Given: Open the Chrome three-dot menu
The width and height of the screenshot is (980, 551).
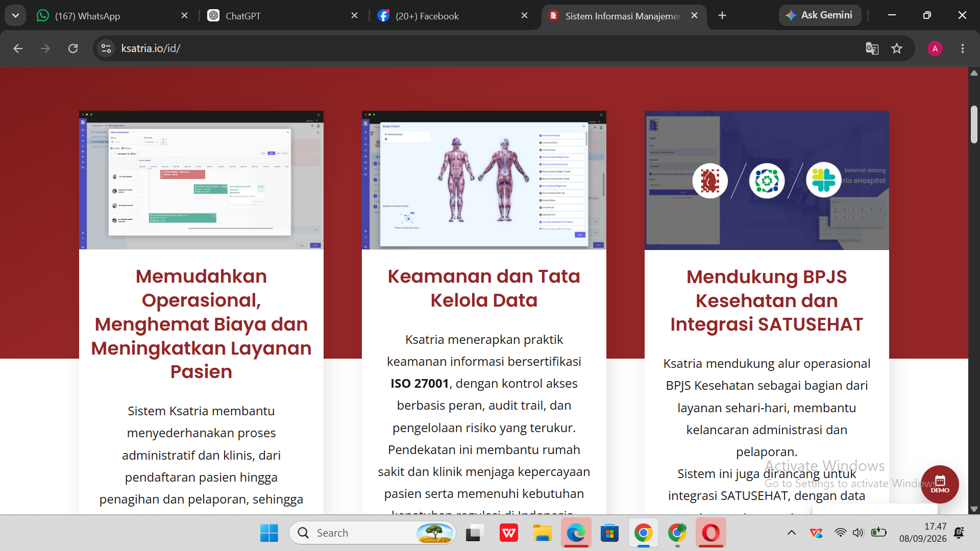Looking at the screenshot, I should 962,48.
